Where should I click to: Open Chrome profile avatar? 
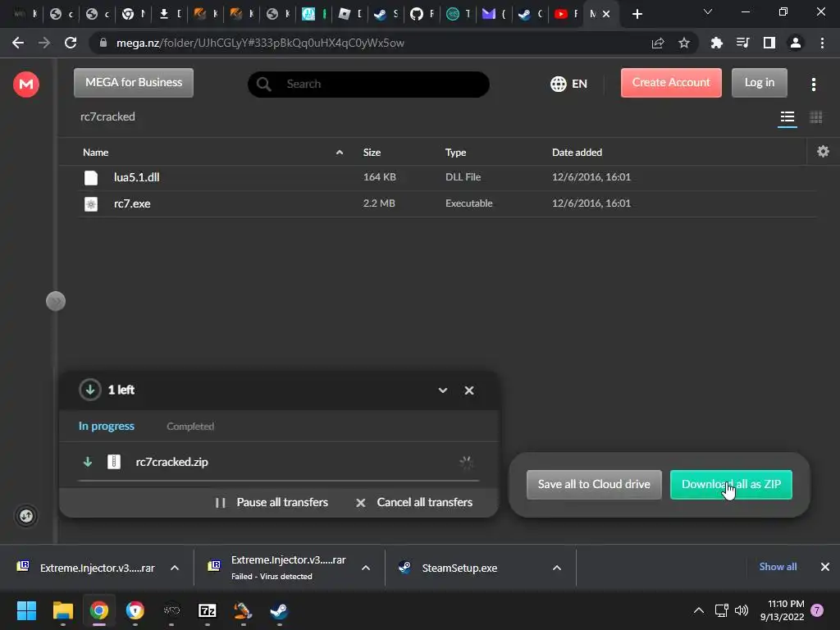(796, 43)
